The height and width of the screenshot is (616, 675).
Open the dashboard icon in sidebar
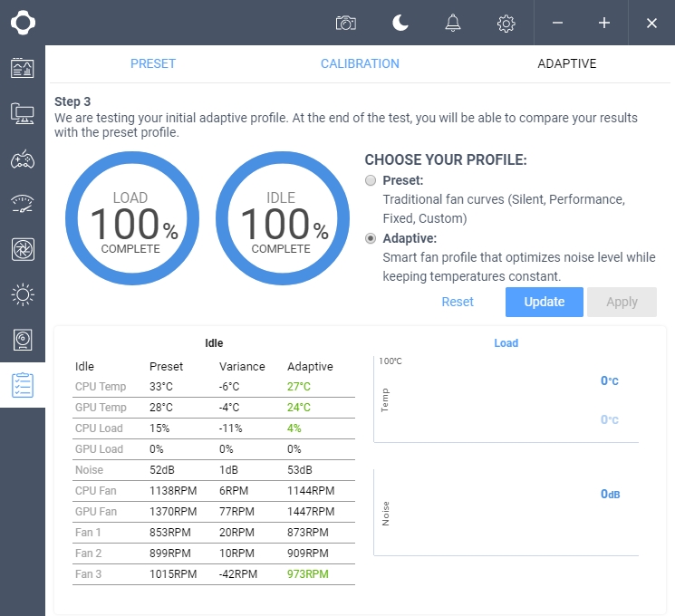(23, 68)
